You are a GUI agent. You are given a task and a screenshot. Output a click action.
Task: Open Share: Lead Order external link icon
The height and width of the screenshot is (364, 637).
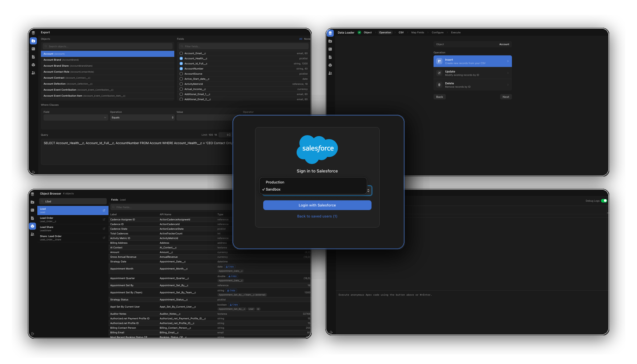[x=104, y=238]
